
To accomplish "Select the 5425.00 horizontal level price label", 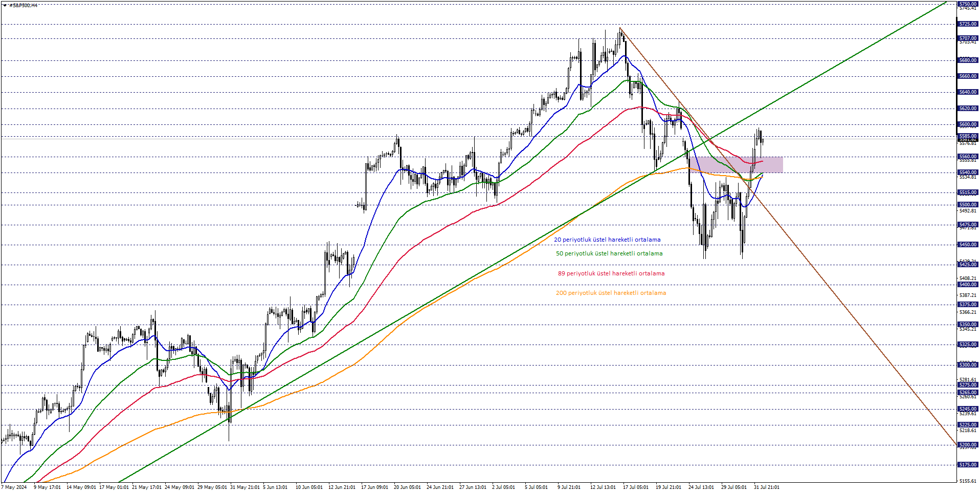I will tap(968, 265).
